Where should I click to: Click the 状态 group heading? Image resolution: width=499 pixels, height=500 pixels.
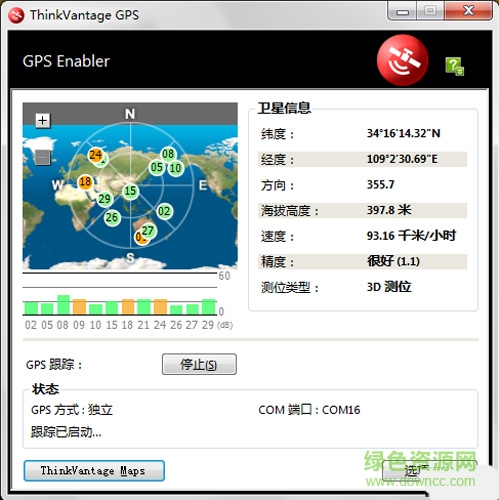point(45,389)
